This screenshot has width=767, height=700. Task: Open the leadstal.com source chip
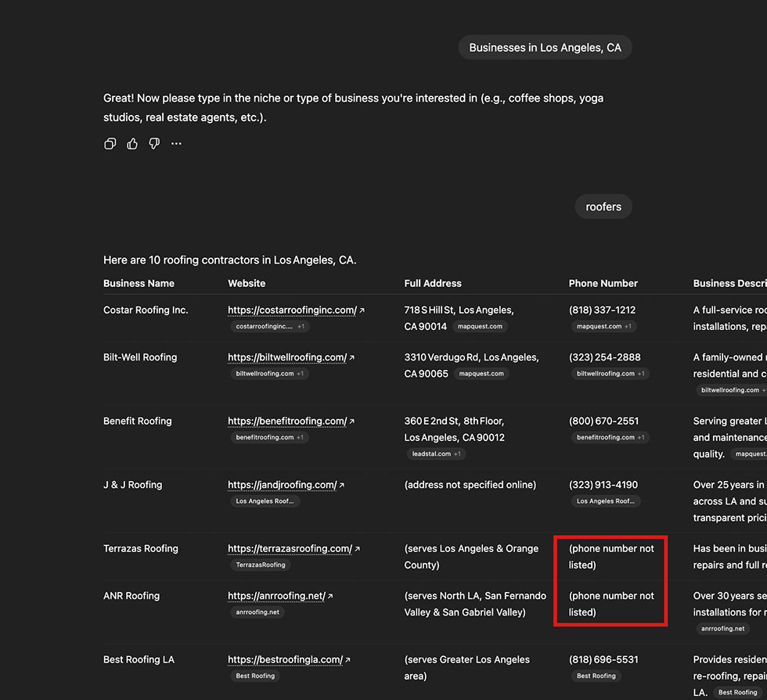pos(436,454)
